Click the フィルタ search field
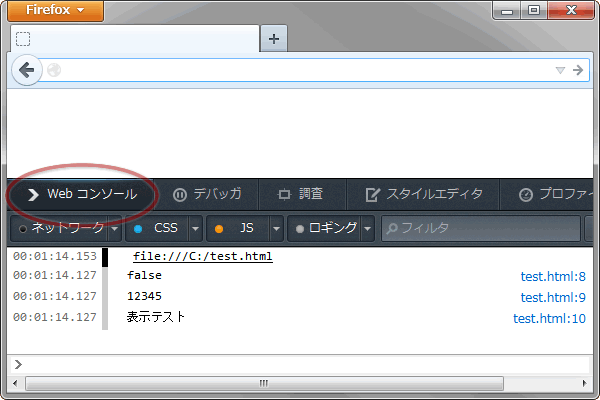This screenshot has height=400, width=600. coord(481,229)
